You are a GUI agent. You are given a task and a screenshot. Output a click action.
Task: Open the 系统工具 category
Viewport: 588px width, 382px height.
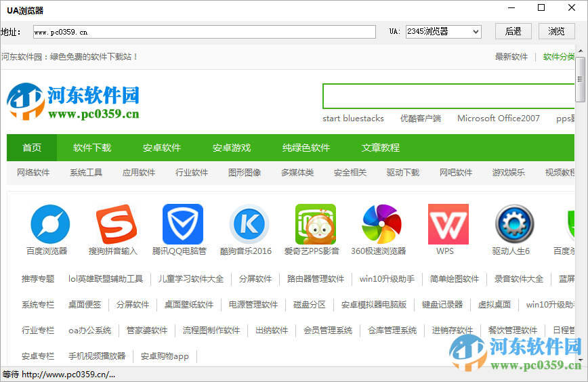(86, 173)
